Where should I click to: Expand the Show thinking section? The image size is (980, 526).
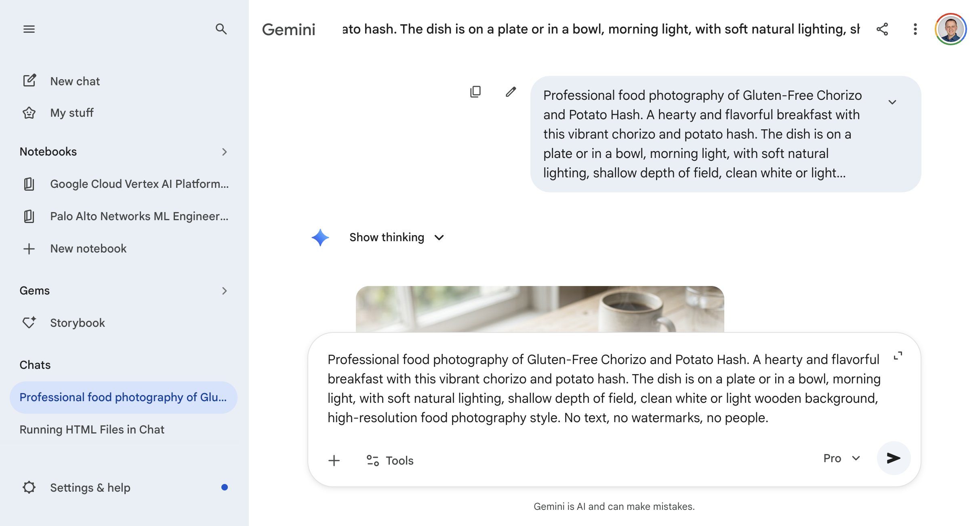click(x=396, y=237)
